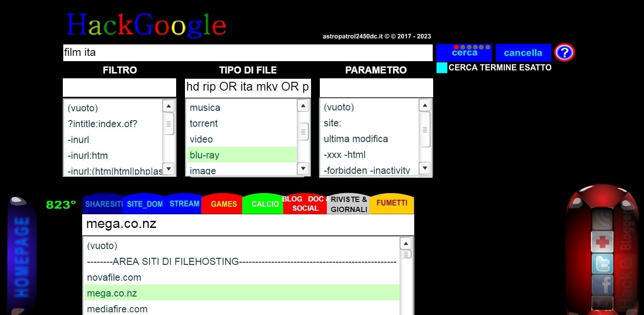Screen dimensions: 644x315
Task: Select '(vuoto)' in the PARAMETRO list
Action: click(370, 107)
